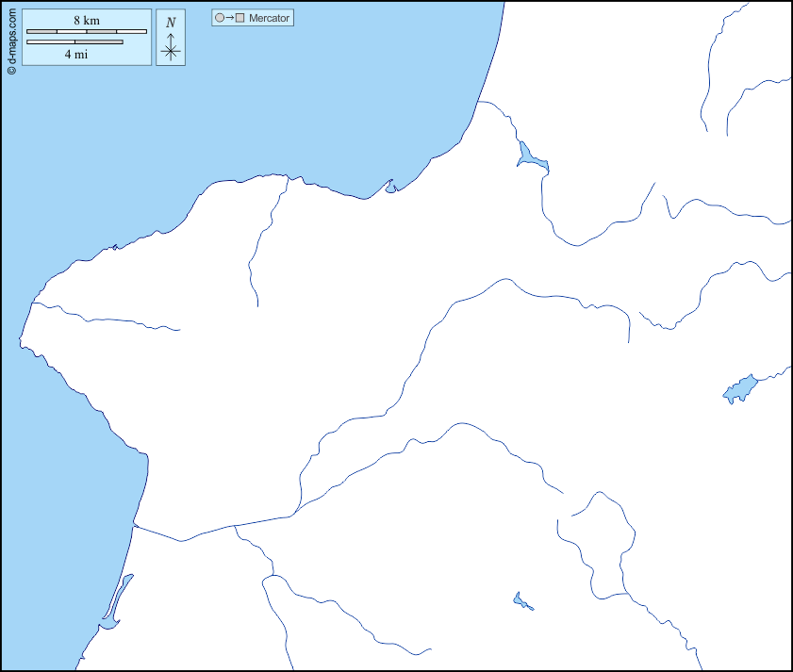Click the Mercator projection label
This screenshot has height=672, width=793.
[270, 18]
